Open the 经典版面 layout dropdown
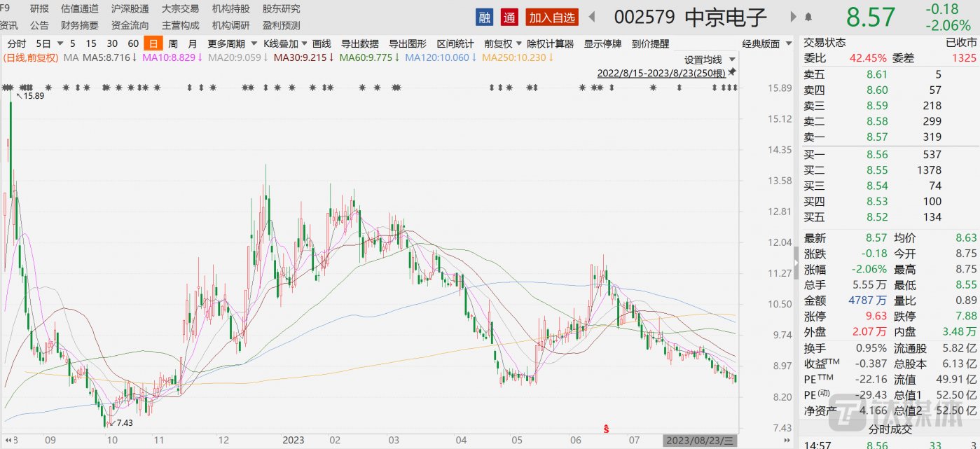Viewport: 980px width, 449px height. click(x=766, y=43)
